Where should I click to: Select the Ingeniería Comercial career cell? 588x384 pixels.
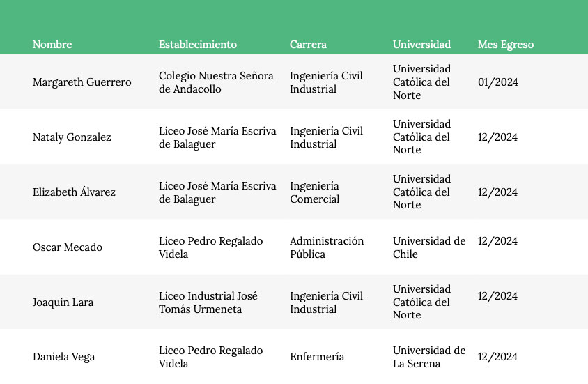315,192
